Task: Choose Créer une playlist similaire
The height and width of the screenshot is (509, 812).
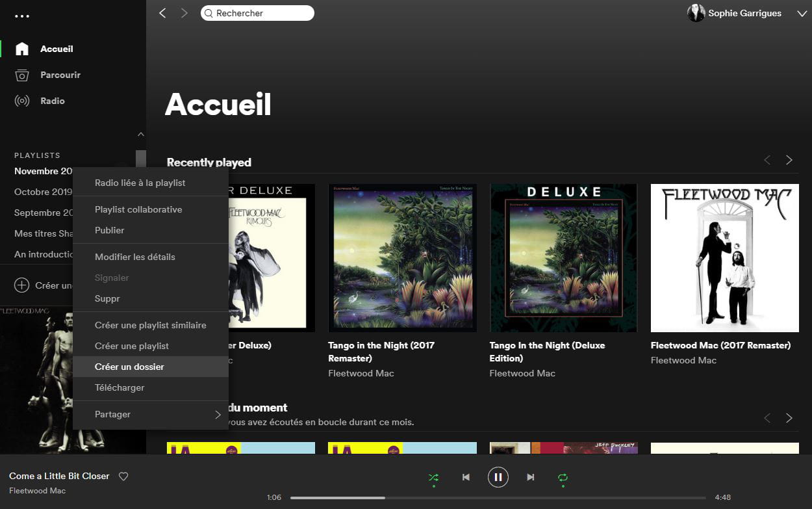Action: [x=151, y=325]
